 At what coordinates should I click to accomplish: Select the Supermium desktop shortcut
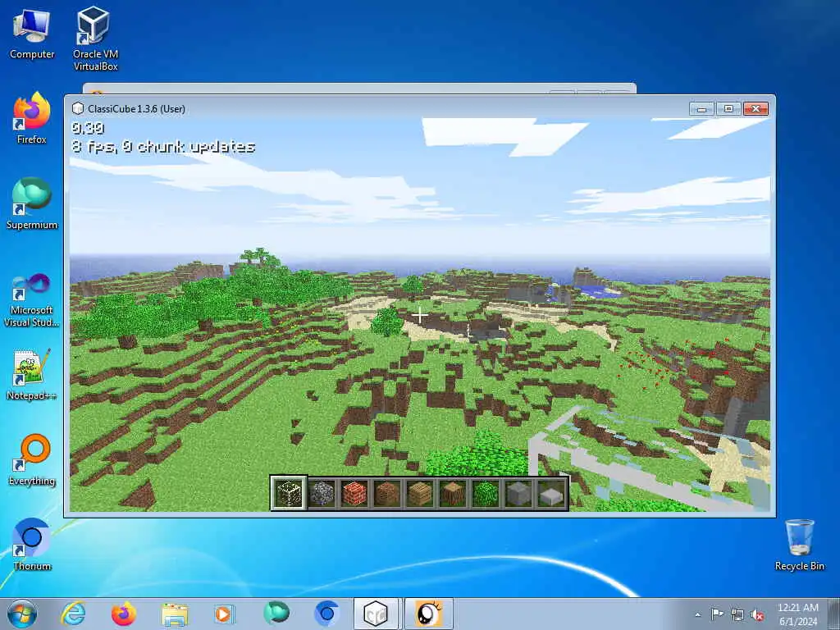[x=32, y=203]
